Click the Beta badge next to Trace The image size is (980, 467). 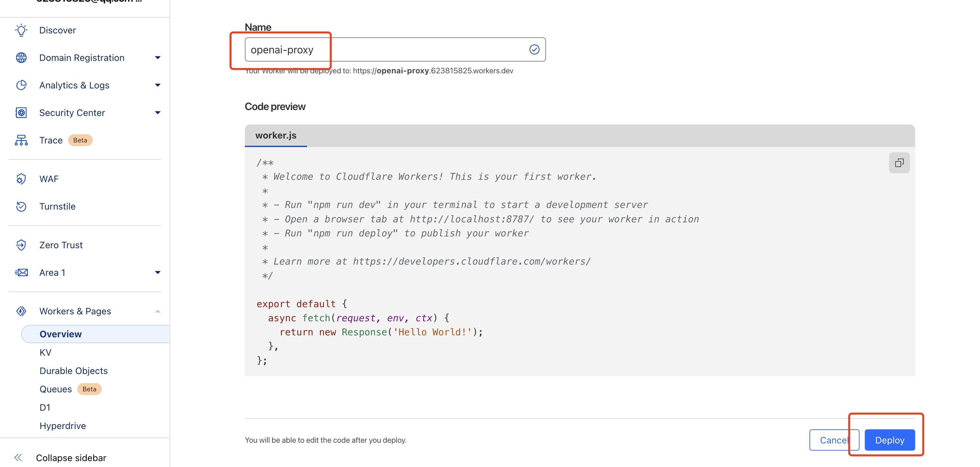tap(80, 140)
